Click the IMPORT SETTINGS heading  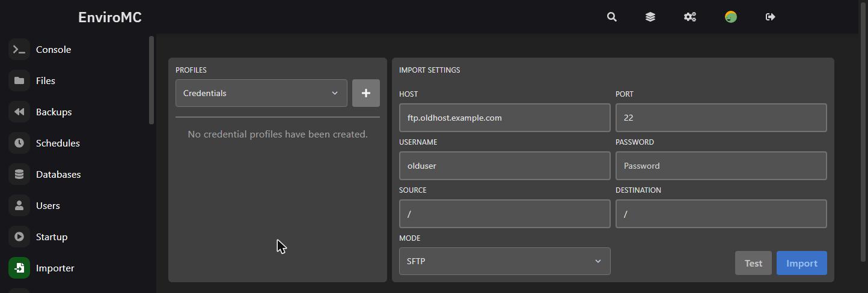coord(430,70)
